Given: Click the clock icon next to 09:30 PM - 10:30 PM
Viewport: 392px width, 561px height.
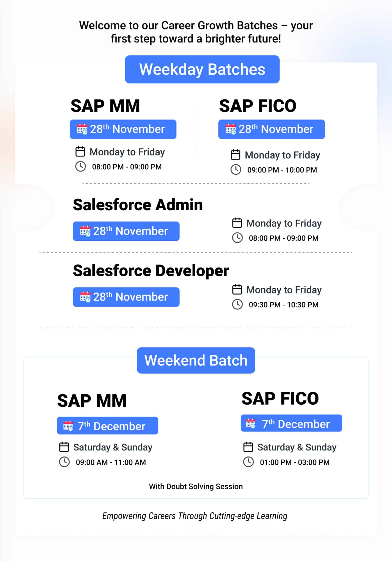Looking at the screenshot, I should click(x=237, y=304).
